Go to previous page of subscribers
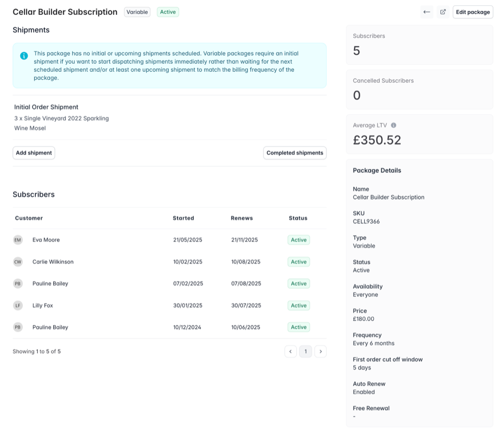Image resolution: width=504 pixels, height=433 pixels. pyautogui.click(x=291, y=351)
